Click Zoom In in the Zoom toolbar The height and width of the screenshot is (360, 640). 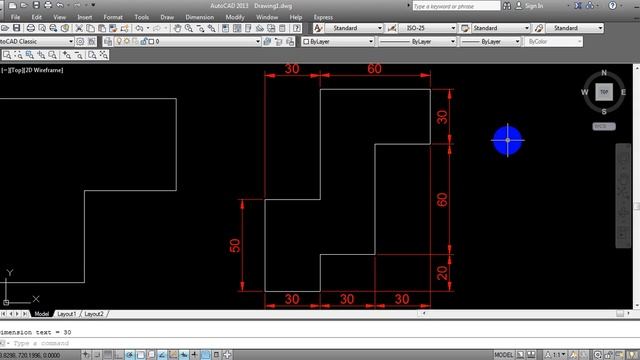(x=67, y=55)
